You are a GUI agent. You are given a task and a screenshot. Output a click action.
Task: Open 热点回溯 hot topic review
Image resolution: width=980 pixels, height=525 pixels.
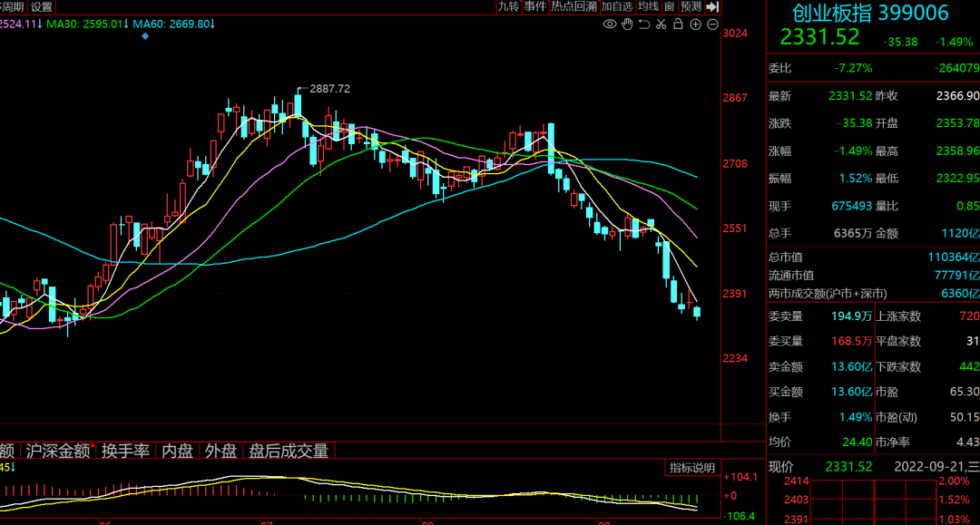coord(573,6)
